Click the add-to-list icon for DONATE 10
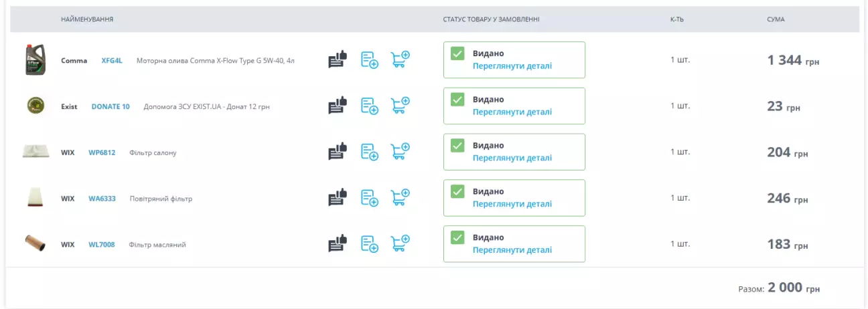Viewport: 868px width, 309px height. [x=370, y=106]
